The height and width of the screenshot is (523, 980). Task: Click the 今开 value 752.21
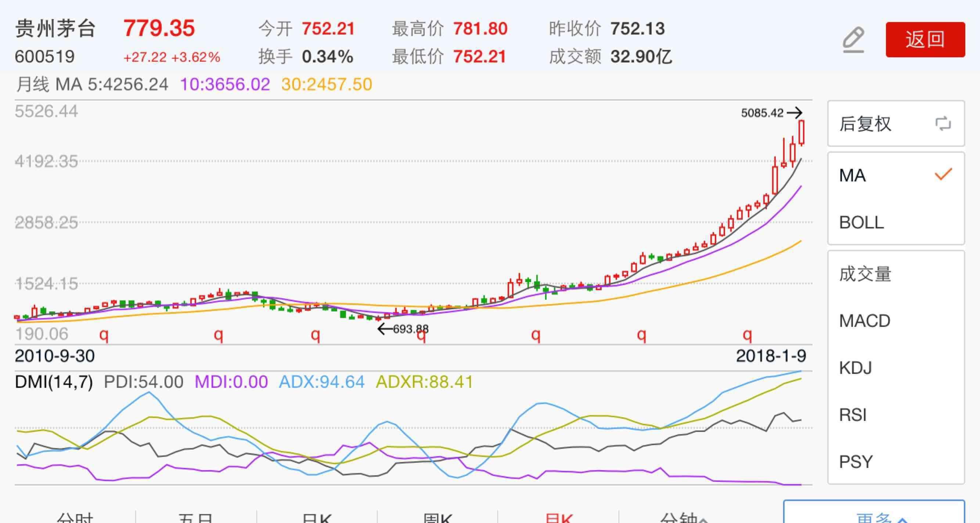[328, 29]
